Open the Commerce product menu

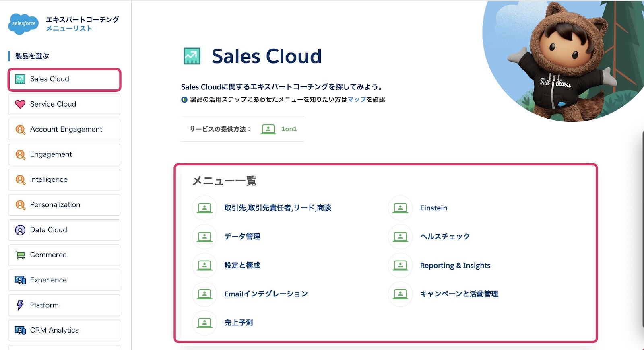click(x=64, y=255)
